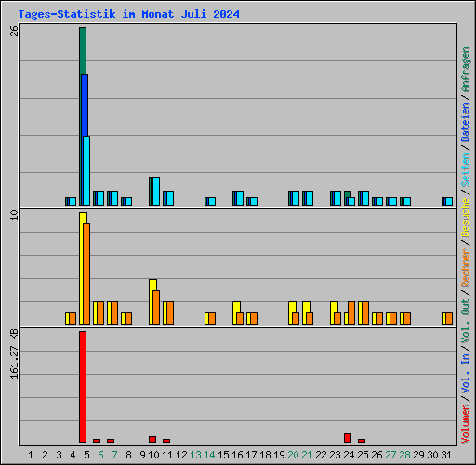The height and width of the screenshot is (465, 476).
Task: Click the orange Rechner bar for day 31
Action: pos(449,318)
